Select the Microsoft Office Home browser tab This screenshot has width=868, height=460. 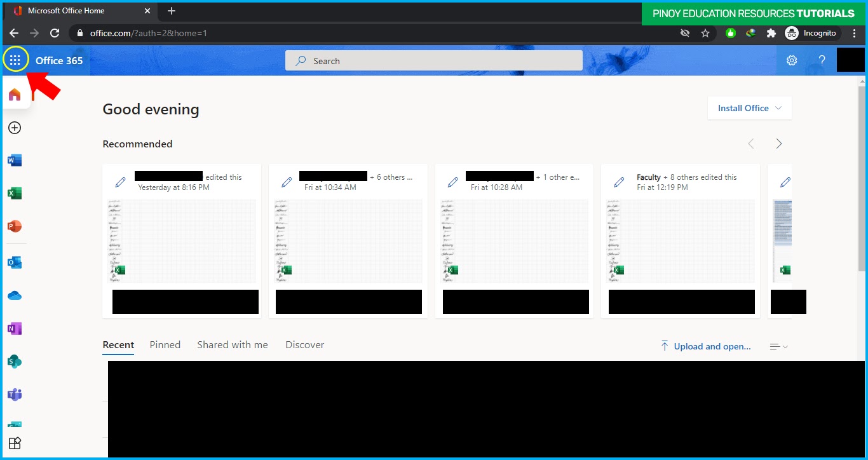[x=81, y=11]
